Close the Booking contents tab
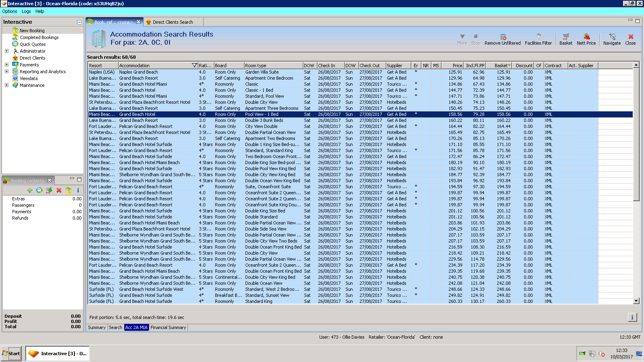Screen dimensions: 644x362 point(50,180)
